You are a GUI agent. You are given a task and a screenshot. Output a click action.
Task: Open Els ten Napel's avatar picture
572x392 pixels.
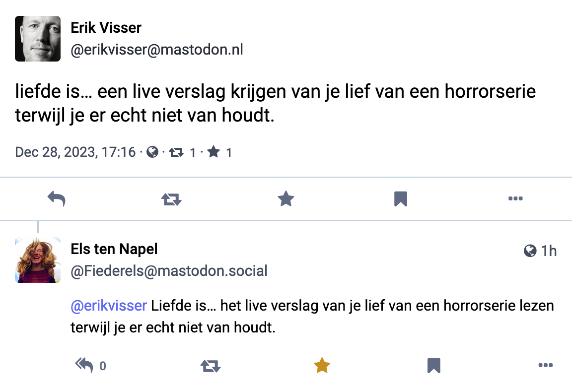click(38, 260)
